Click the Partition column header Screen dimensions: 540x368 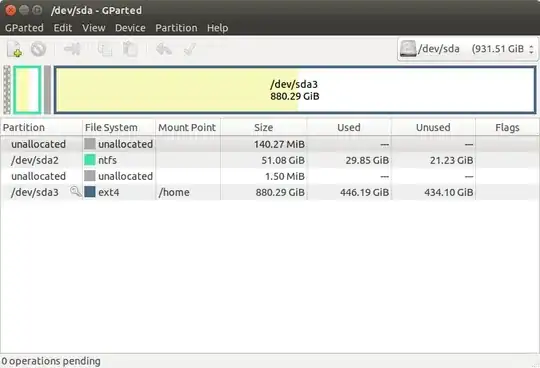[x=41, y=127]
